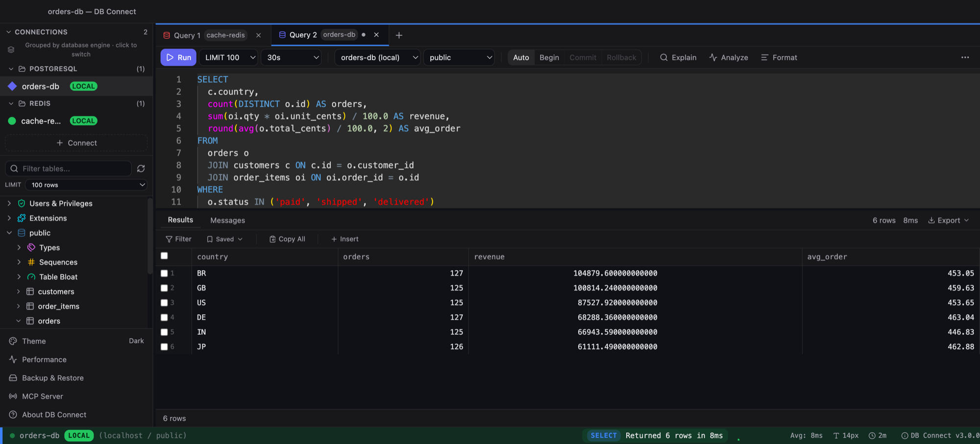Check the BR row checkbox
The height and width of the screenshot is (444, 980).
(x=164, y=273)
